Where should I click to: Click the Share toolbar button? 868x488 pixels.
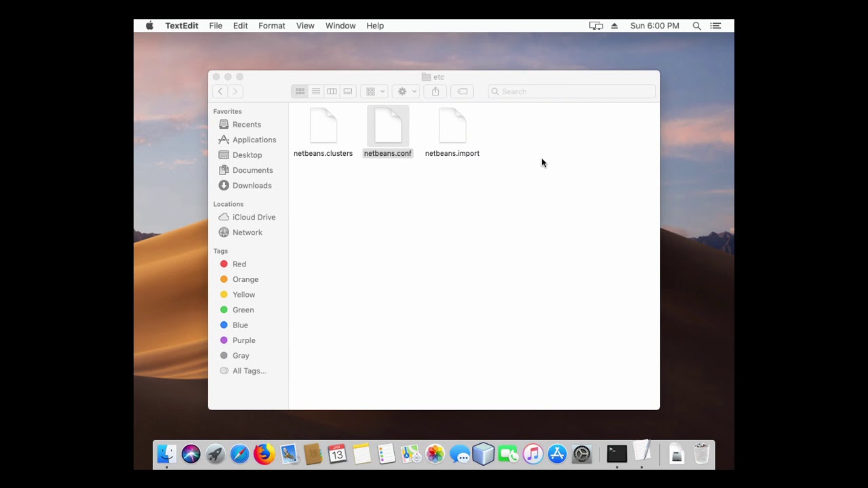click(x=435, y=91)
